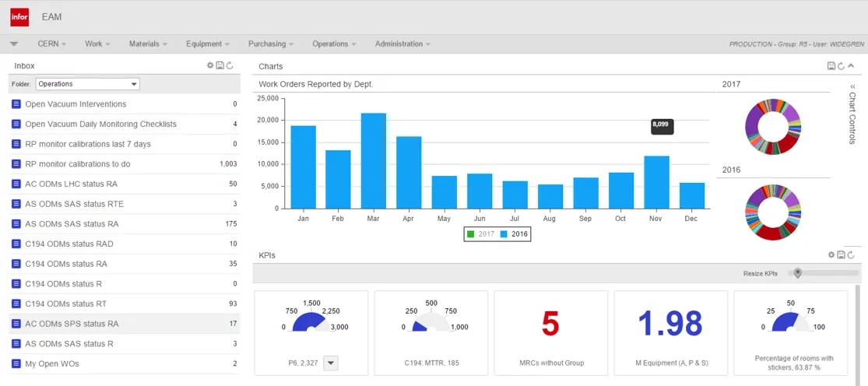Open the Materials menu
Screen dimensions: 868x386
pyautogui.click(x=148, y=44)
